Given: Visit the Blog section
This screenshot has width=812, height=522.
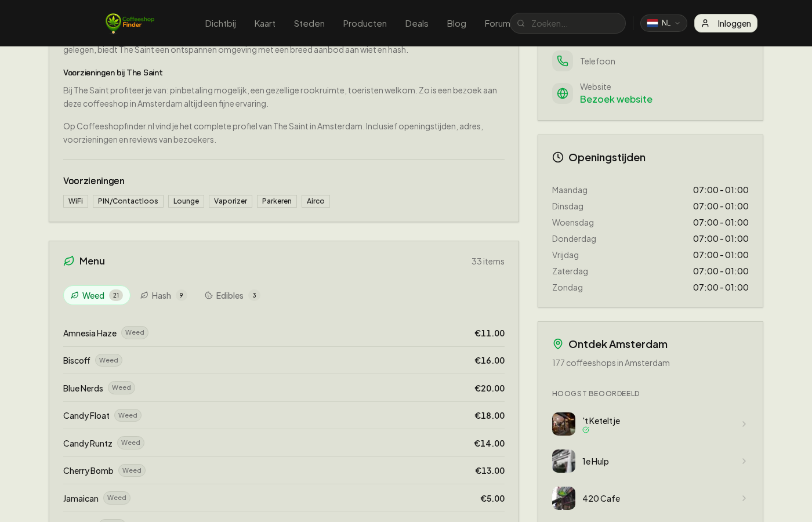Looking at the screenshot, I should [x=456, y=23].
